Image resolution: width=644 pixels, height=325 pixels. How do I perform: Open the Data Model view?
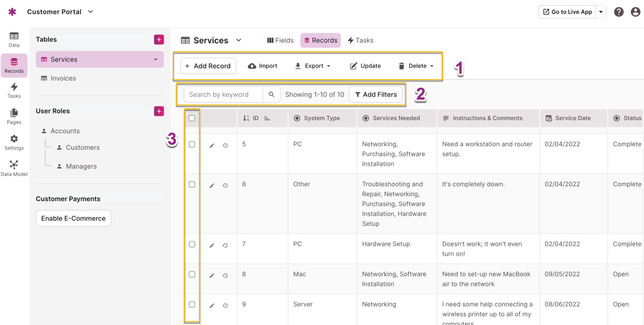(x=14, y=168)
